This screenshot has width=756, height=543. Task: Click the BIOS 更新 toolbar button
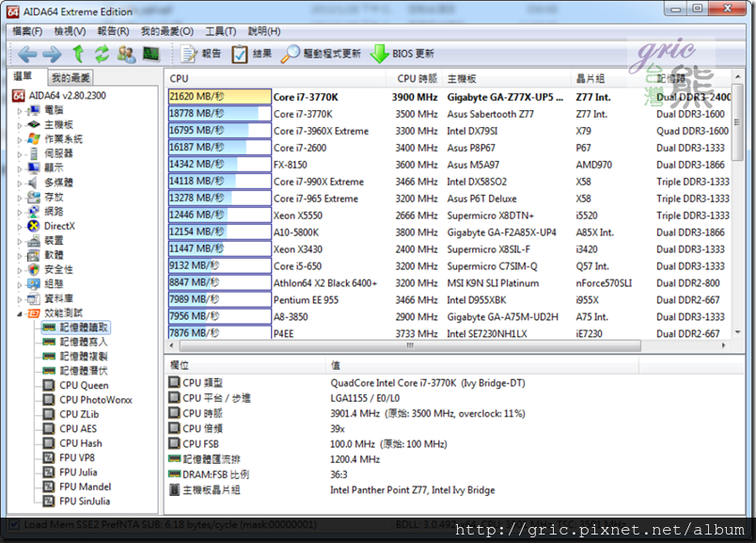tap(402, 54)
